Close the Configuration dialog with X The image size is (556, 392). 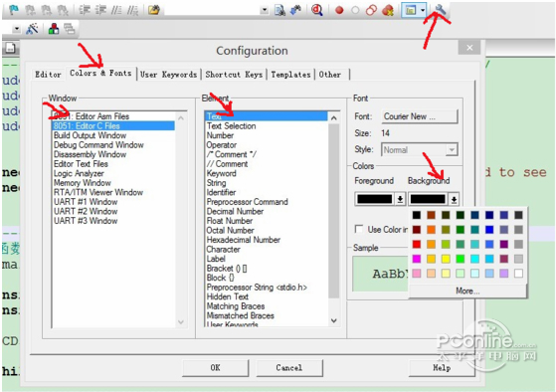pos(469,48)
